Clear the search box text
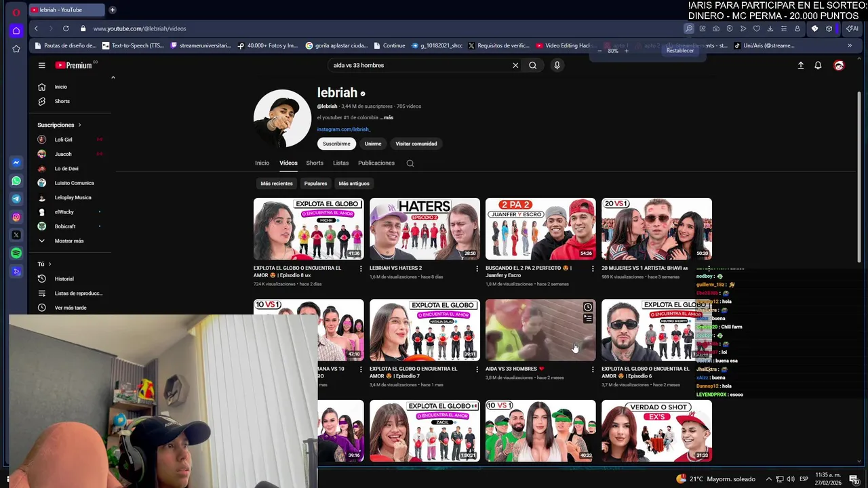 tap(515, 65)
